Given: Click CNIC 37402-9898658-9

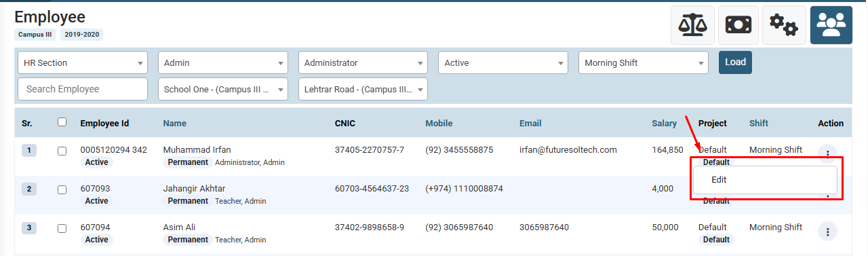Looking at the screenshot, I should [x=370, y=227].
